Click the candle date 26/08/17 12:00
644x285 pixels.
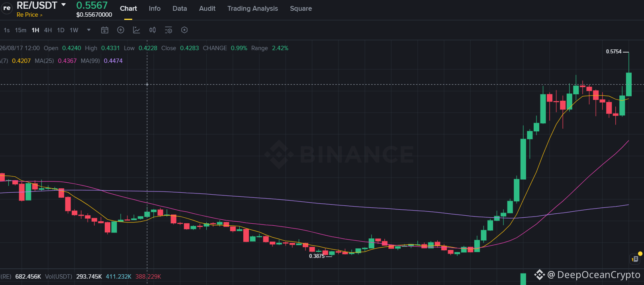[20, 48]
